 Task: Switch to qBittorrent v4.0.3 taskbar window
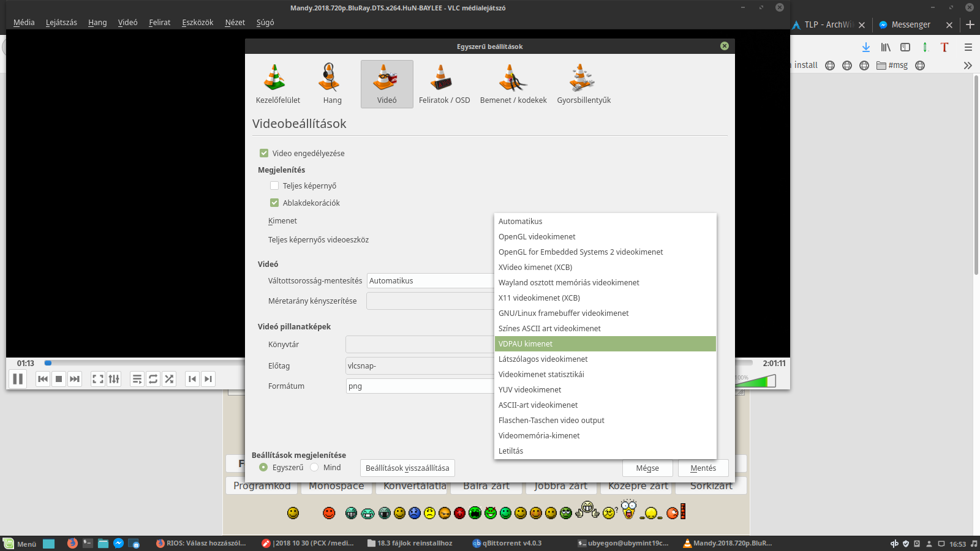(507, 543)
